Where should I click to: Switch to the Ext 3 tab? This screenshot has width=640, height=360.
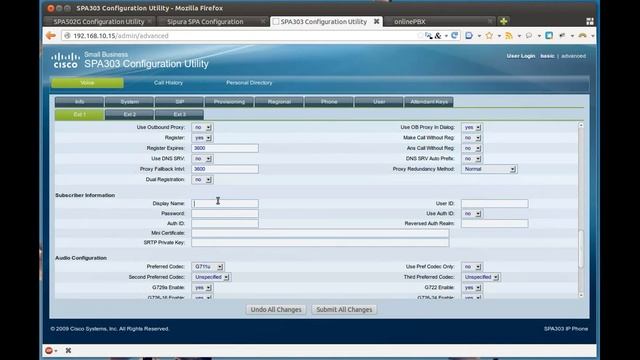tap(179, 115)
